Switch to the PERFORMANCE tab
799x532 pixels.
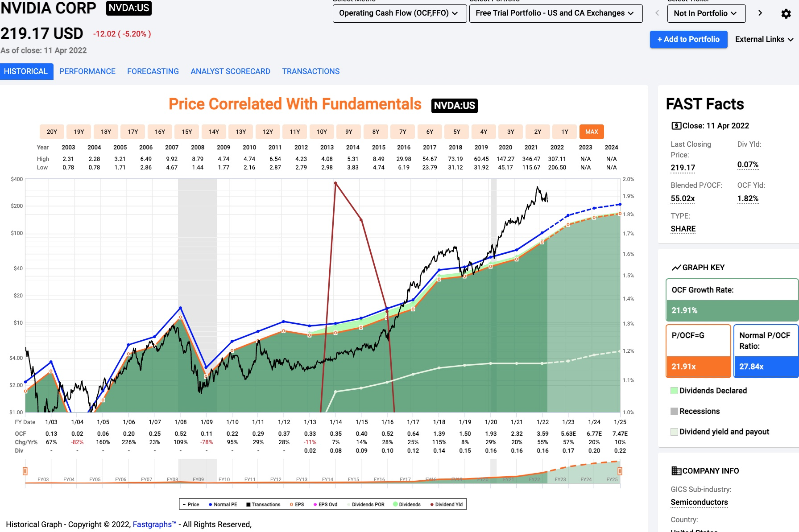(x=87, y=71)
